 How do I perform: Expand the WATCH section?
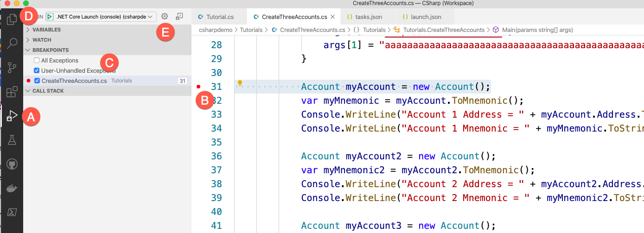click(x=107, y=40)
